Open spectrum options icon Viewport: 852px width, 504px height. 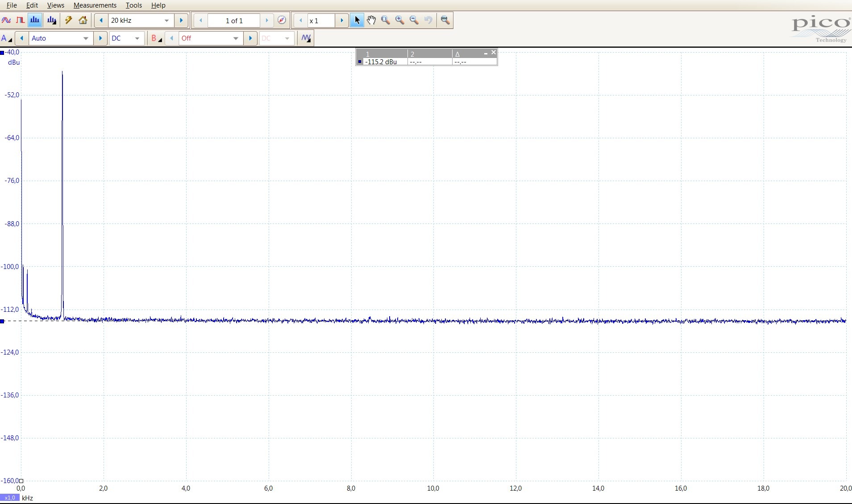pos(52,21)
